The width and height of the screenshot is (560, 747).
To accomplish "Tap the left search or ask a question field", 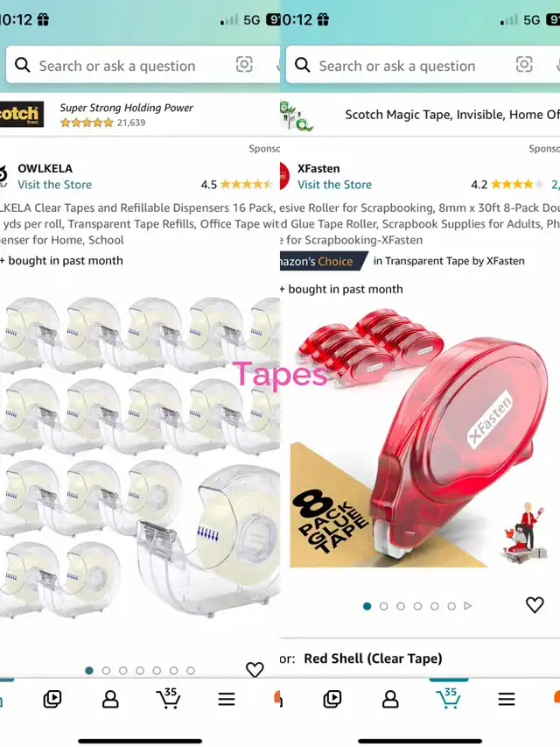I will 117,66.
